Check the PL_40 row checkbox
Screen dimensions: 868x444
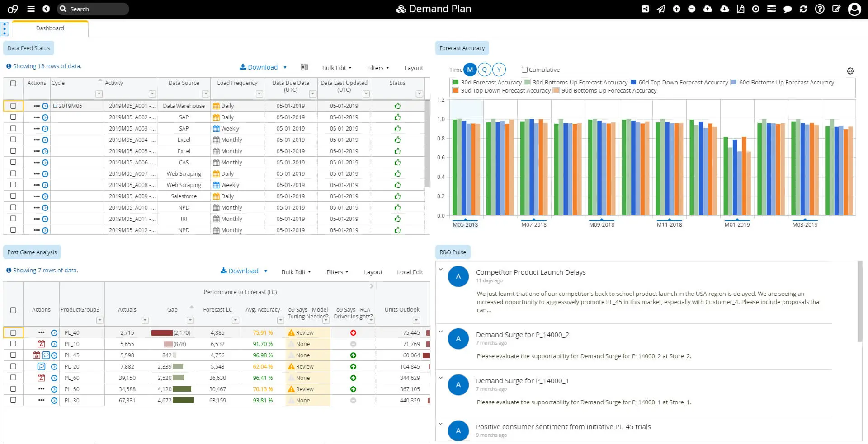[13, 332]
